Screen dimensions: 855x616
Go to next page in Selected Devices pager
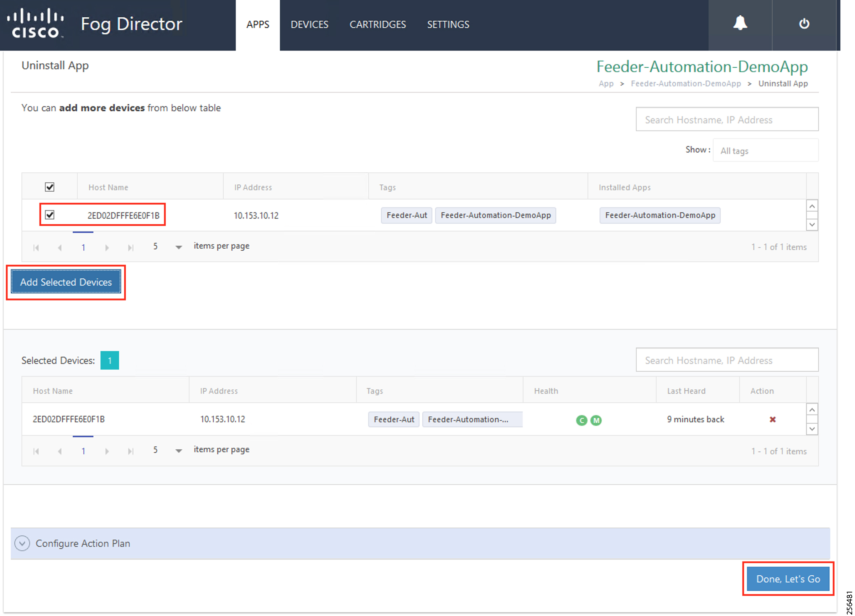click(x=107, y=451)
